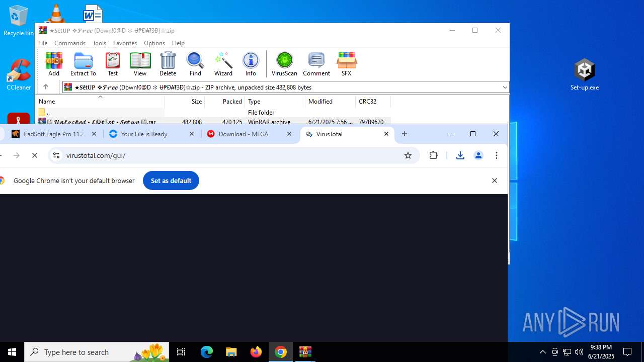Switch to Your File is Ready tab
644x362 pixels.
152,134
